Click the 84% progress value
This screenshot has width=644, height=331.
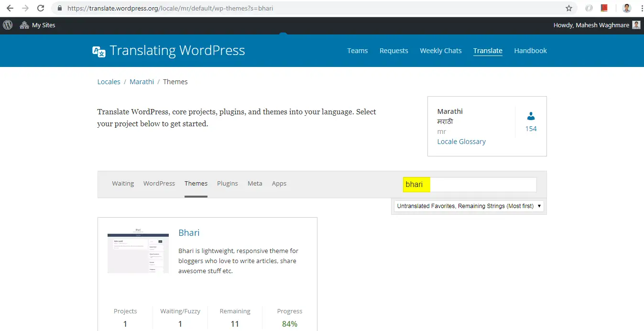click(x=290, y=324)
